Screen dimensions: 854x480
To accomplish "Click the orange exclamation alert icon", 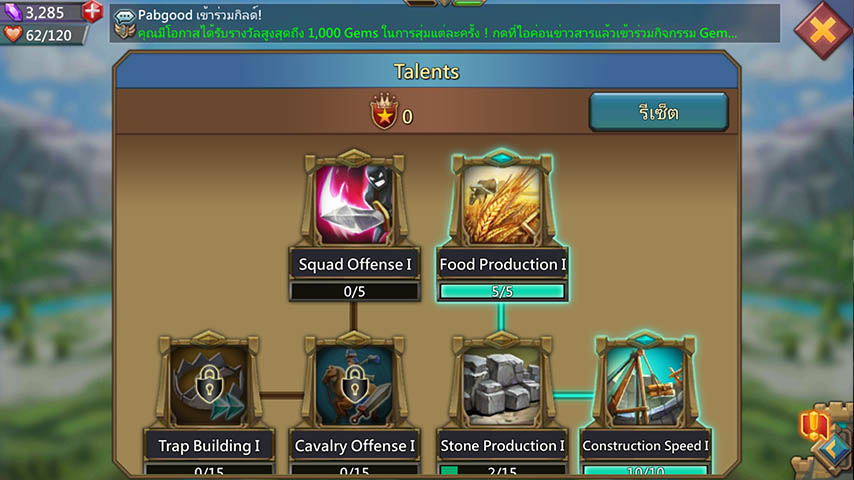I will [814, 424].
